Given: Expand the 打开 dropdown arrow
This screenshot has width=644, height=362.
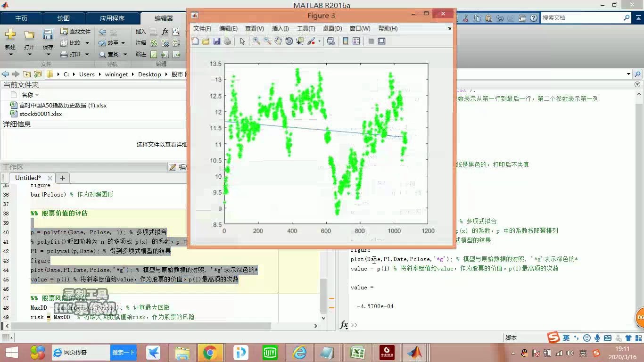Looking at the screenshot, I should (29, 54).
